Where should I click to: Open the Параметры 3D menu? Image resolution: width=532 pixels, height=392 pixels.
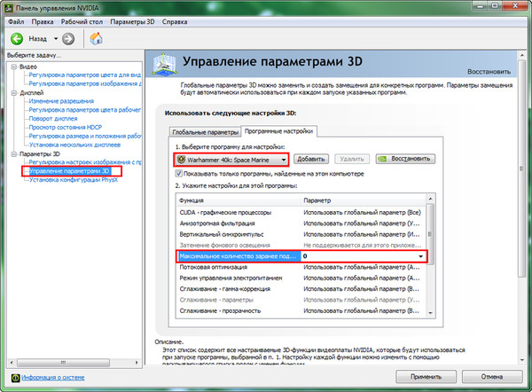(x=132, y=21)
